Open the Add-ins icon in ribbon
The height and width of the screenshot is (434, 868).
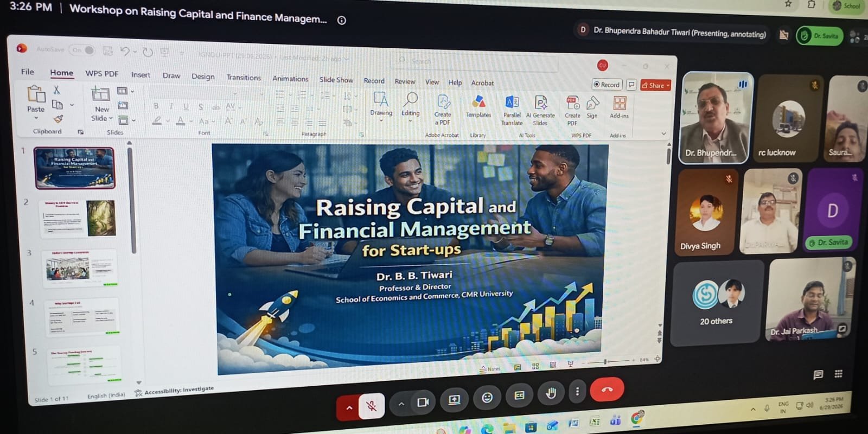(620, 107)
